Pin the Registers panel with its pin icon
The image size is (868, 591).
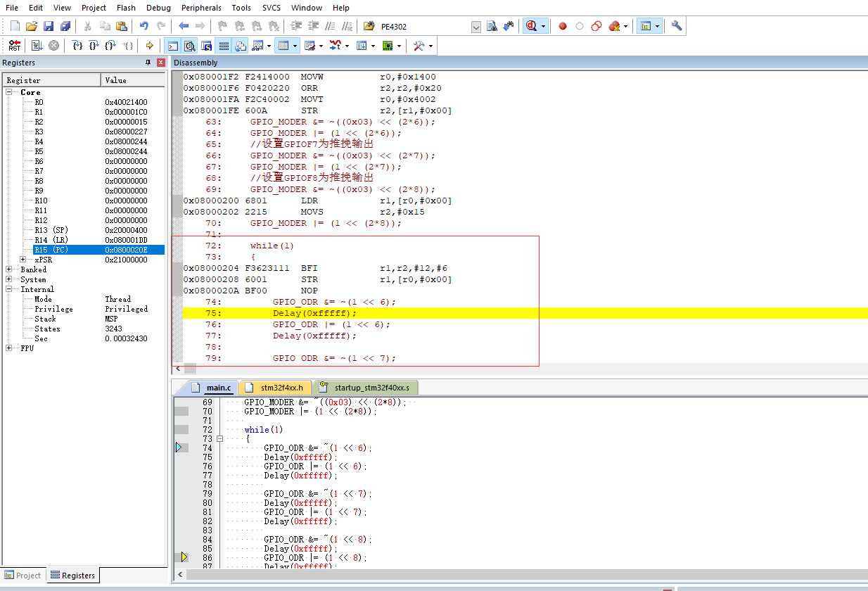[x=148, y=63]
